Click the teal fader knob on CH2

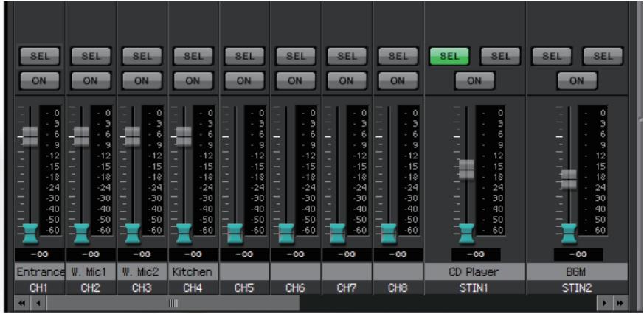(x=82, y=234)
